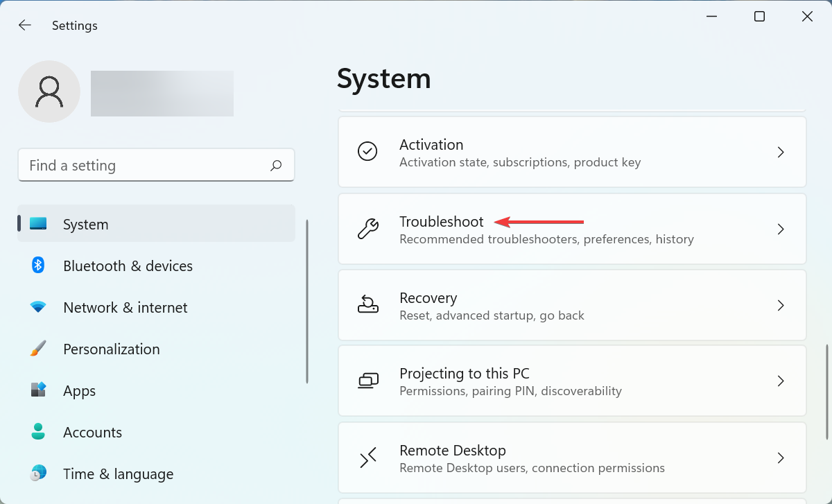The width and height of the screenshot is (832, 504).
Task: Click the Bluetooth icon in sidebar
Action: [x=38, y=266]
